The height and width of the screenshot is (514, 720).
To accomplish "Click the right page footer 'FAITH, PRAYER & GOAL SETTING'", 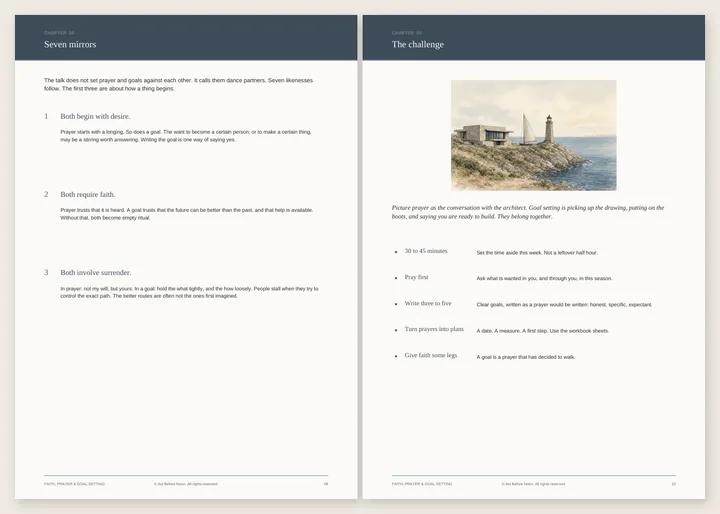I will pos(422,484).
